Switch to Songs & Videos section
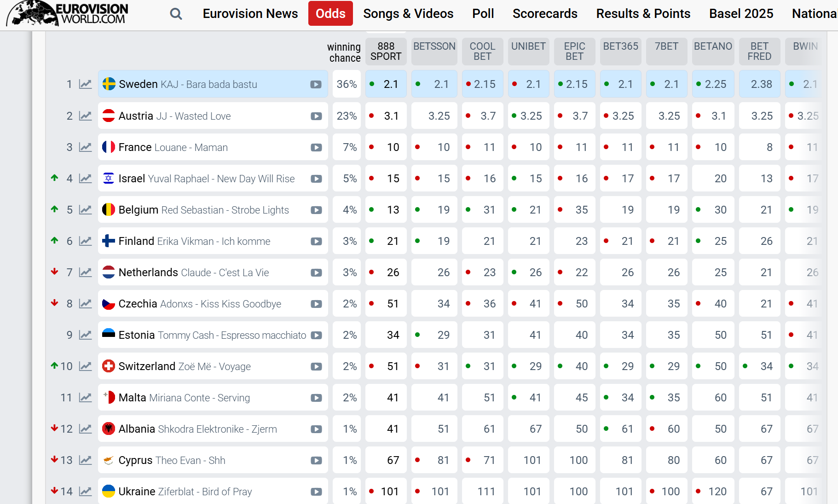The width and height of the screenshot is (838, 504). [x=408, y=14]
